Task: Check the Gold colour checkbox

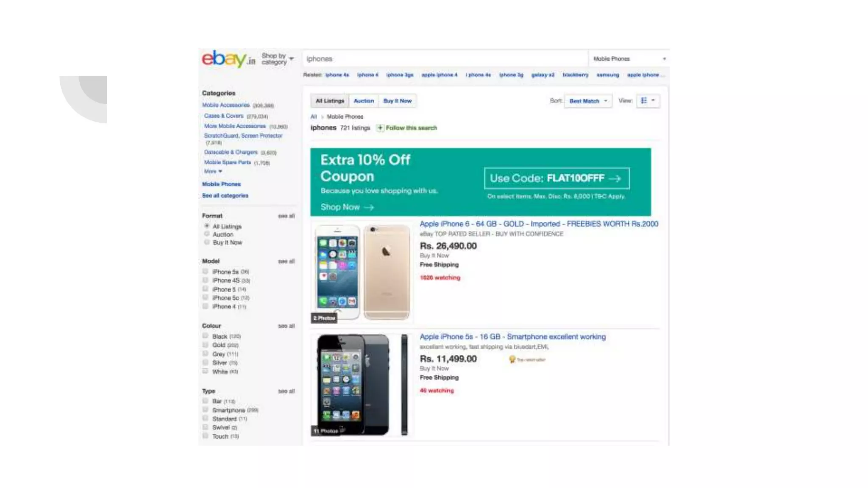Action: [x=206, y=345]
